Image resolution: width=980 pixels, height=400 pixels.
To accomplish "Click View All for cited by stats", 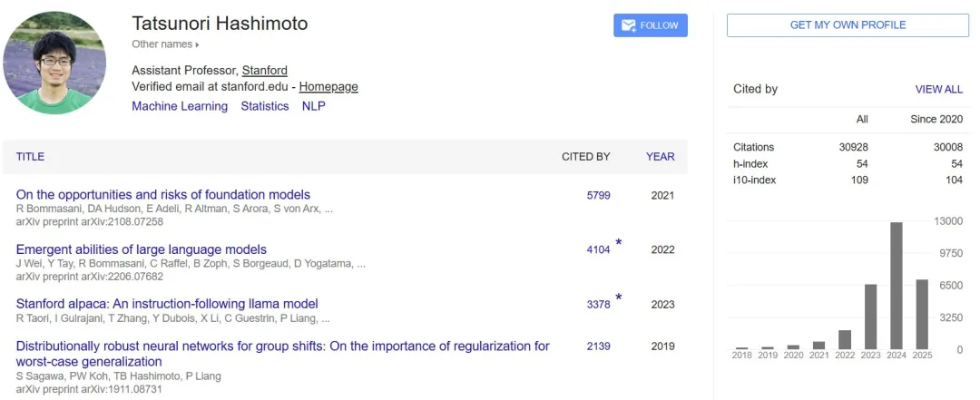I will pos(939,90).
